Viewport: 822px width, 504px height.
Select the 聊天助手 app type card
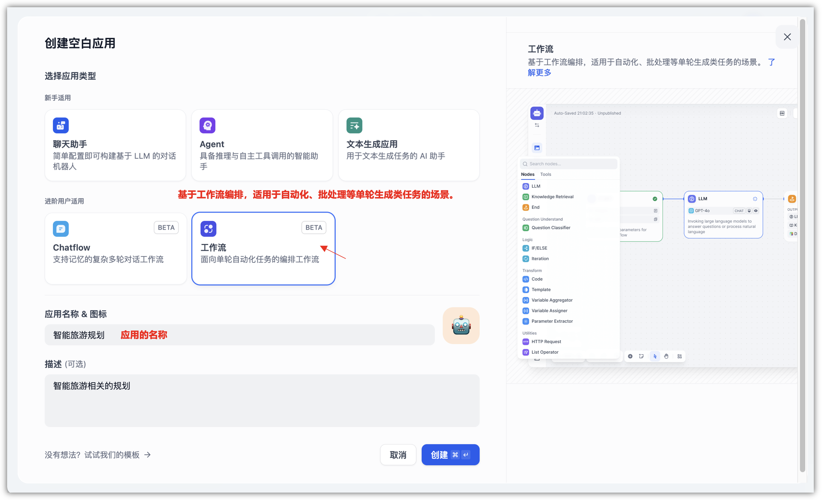(x=115, y=145)
